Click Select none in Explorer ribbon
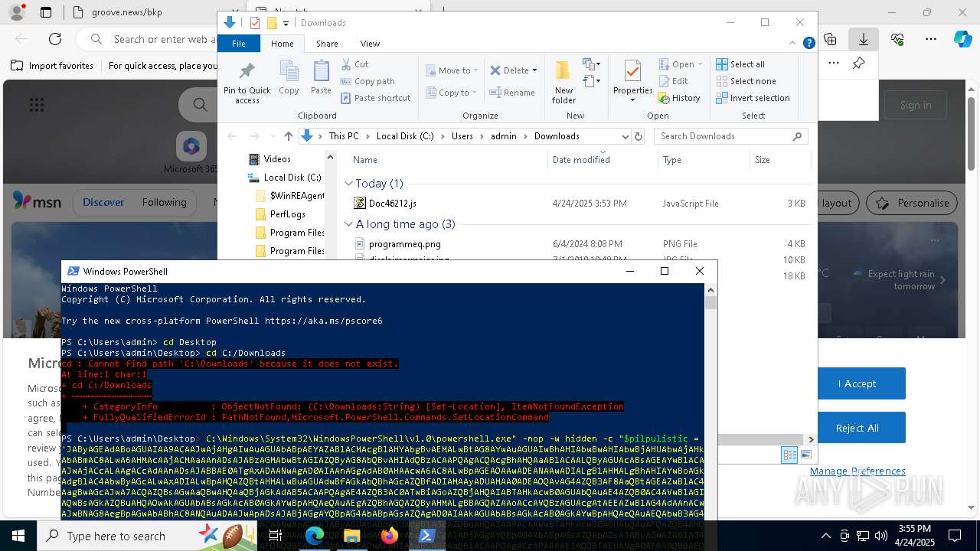 746,81
